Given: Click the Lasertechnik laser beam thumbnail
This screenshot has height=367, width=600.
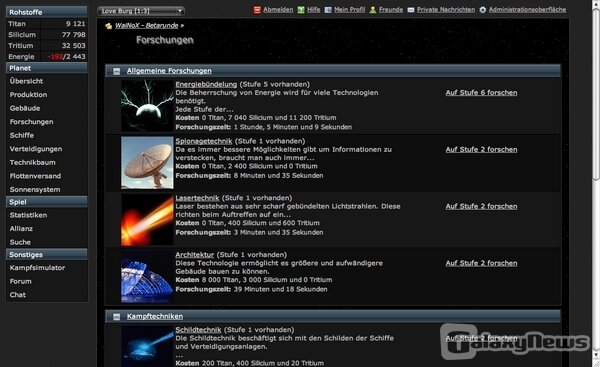Looking at the screenshot, I should 147,220.
